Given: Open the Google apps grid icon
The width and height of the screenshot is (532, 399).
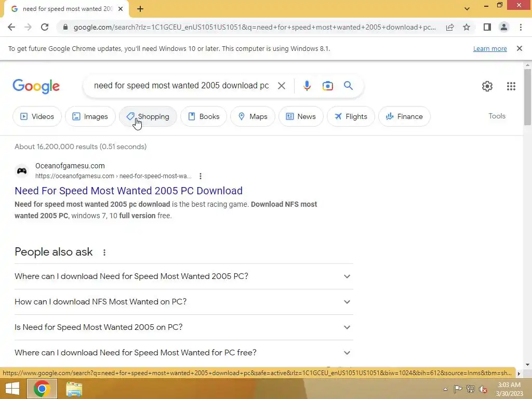Looking at the screenshot, I should click(x=511, y=86).
